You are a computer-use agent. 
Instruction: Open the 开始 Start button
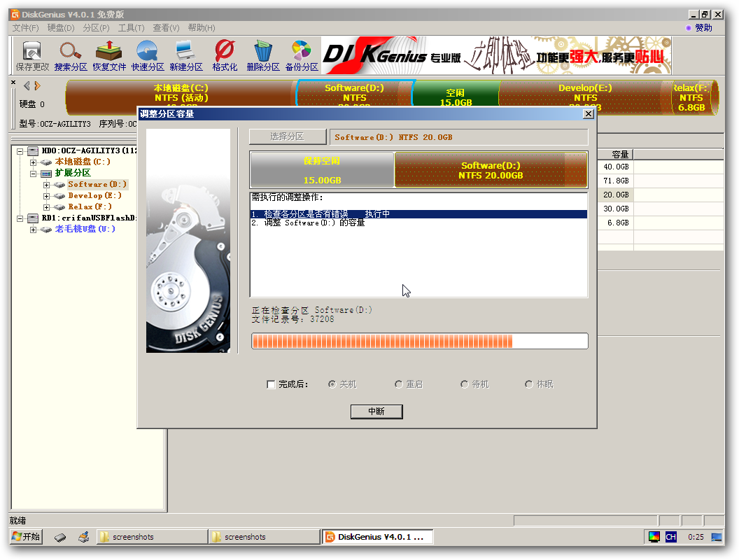(x=27, y=536)
